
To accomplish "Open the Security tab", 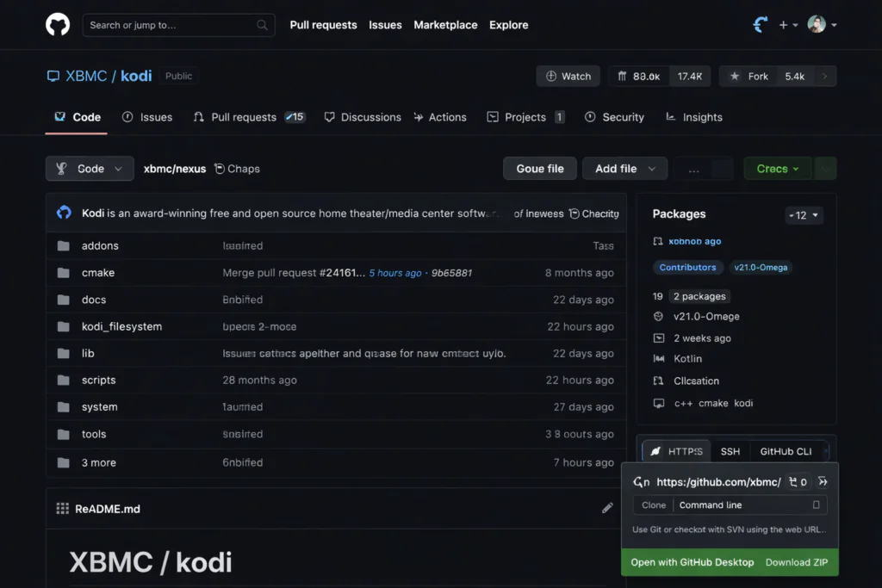I will [x=614, y=117].
